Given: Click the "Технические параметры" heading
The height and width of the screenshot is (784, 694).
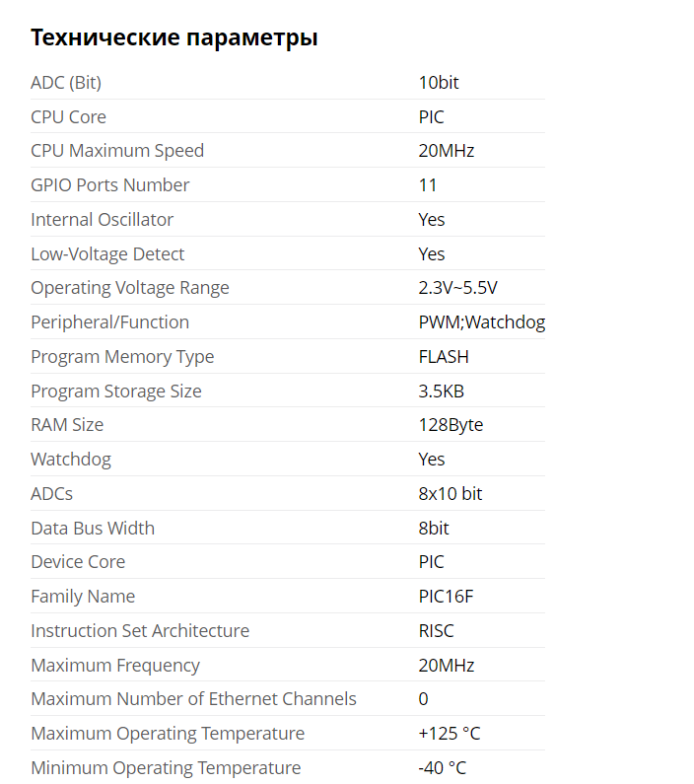Looking at the screenshot, I should point(174,38).
